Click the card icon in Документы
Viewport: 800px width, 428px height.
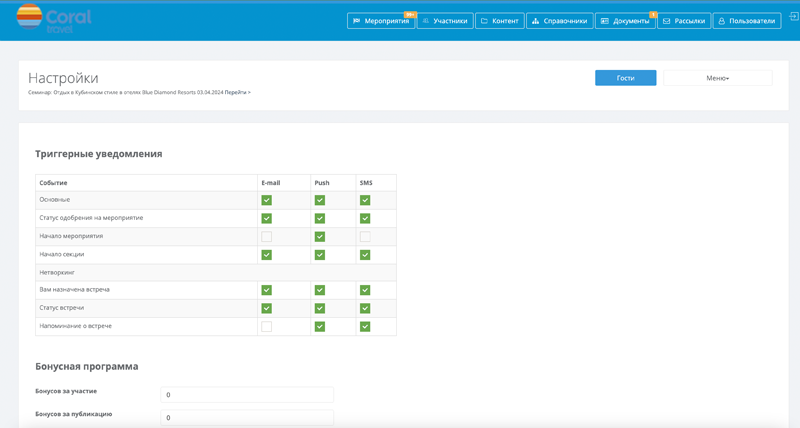pos(605,21)
